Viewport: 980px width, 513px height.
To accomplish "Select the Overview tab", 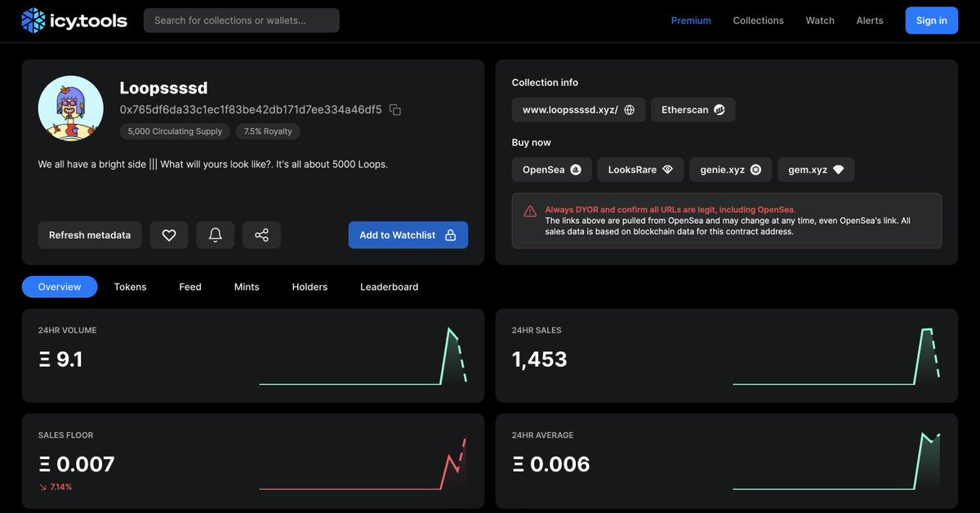I will (x=60, y=287).
